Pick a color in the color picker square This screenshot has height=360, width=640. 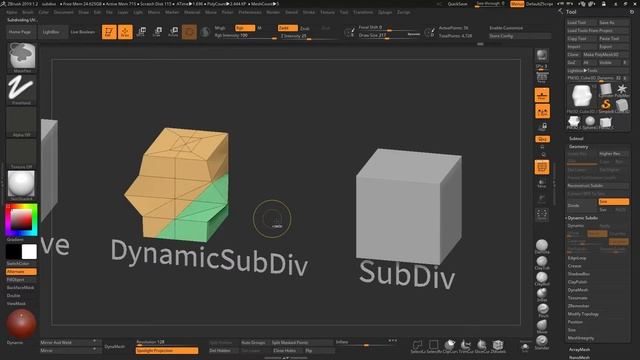pyautogui.click(x=21, y=220)
